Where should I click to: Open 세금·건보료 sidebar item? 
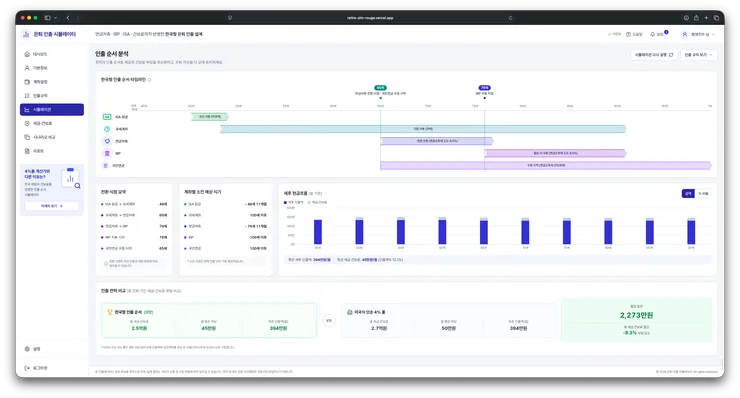click(x=52, y=123)
